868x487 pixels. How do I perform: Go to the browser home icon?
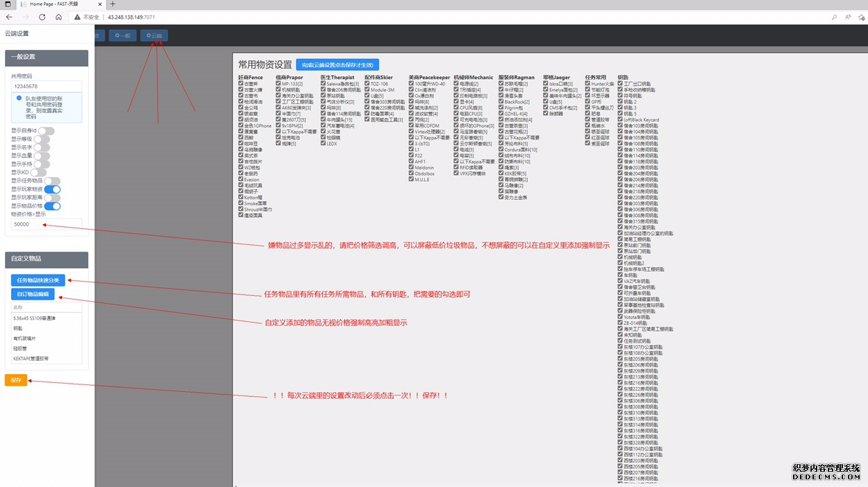[x=58, y=17]
